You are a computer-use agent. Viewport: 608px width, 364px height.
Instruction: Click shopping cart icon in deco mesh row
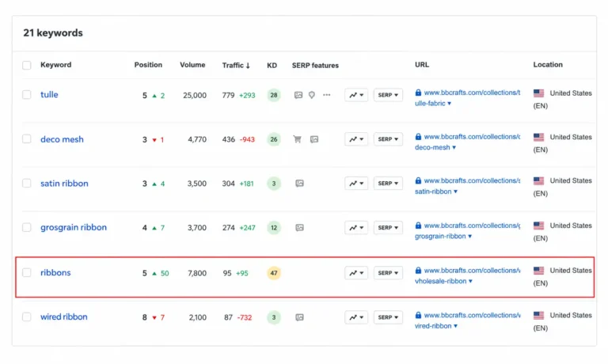click(x=298, y=139)
